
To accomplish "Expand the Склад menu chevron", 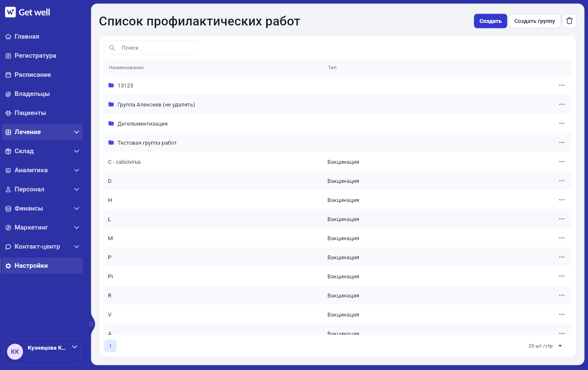I will pyautogui.click(x=77, y=151).
